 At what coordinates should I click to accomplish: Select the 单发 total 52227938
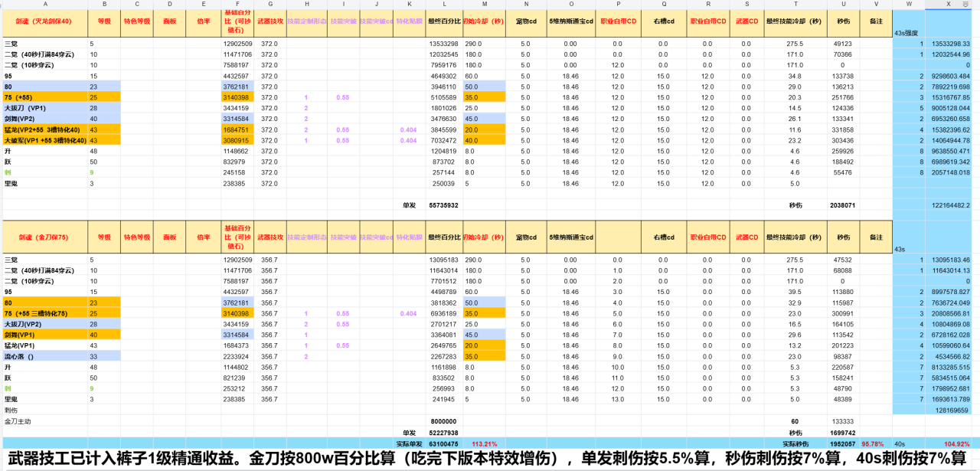point(443,432)
